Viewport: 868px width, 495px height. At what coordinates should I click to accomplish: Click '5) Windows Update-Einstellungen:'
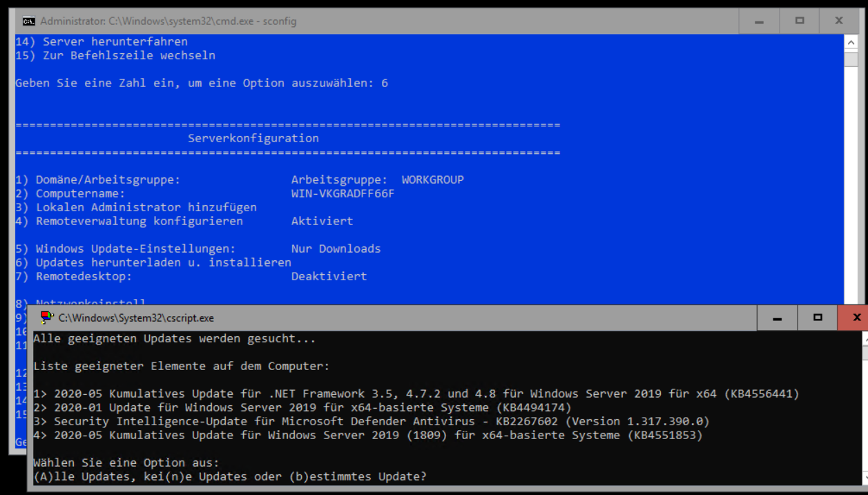[x=126, y=249]
